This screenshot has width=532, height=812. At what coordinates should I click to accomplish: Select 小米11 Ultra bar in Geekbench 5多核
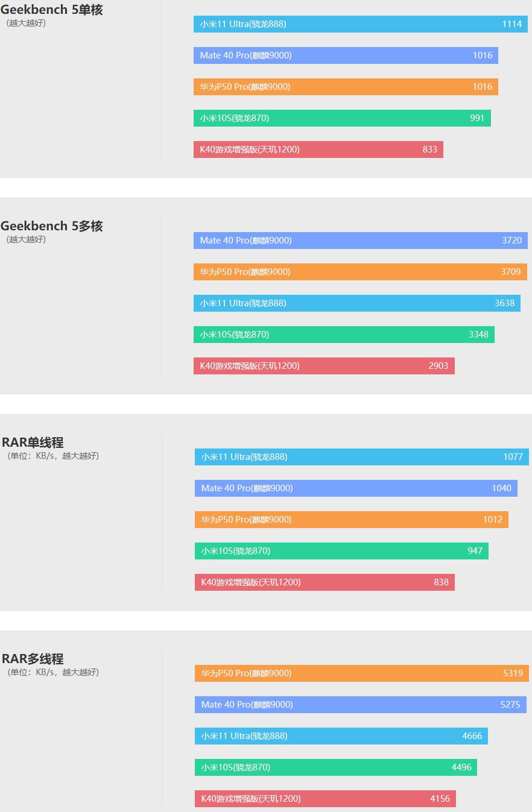point(357,303)
